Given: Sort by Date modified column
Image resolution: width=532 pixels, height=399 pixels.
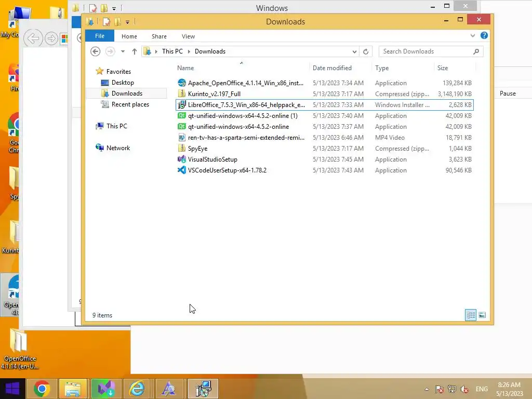Looking at the screenshot, I should tap(332, 68).
